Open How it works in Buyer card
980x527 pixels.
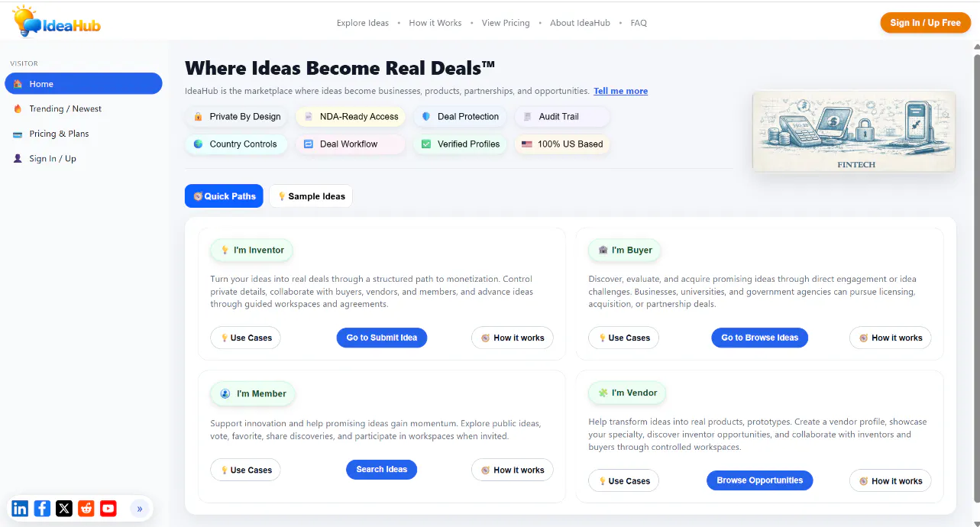coord(891,338)
